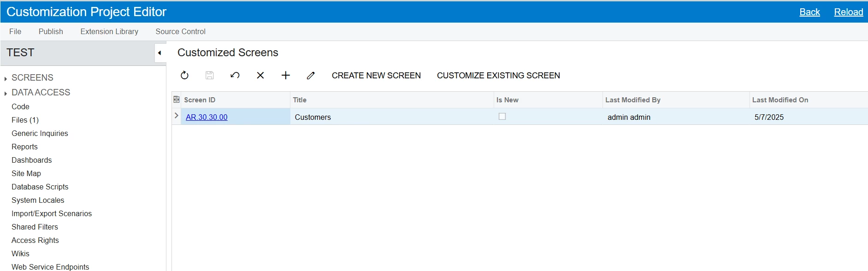Click the Undo cancel arrow icon
The width and height of the screenshot is (868, 271).
tap(235, 75)
